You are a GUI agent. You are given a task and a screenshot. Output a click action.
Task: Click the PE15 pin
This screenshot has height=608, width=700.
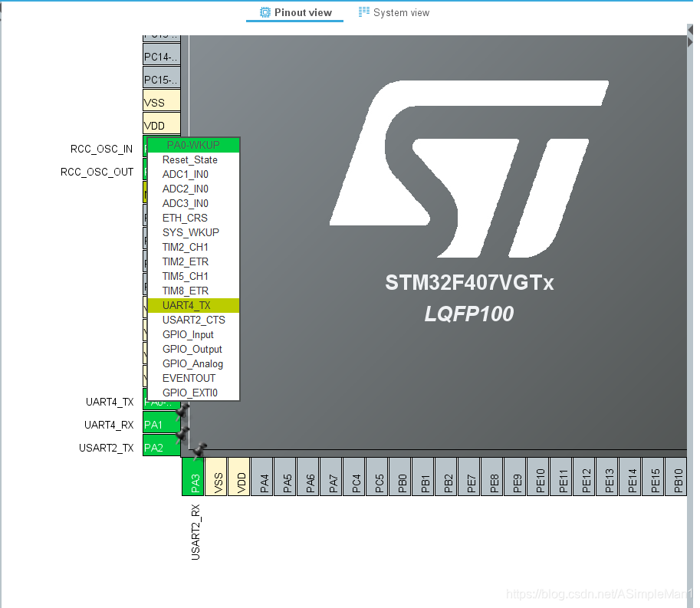(653, 477)
